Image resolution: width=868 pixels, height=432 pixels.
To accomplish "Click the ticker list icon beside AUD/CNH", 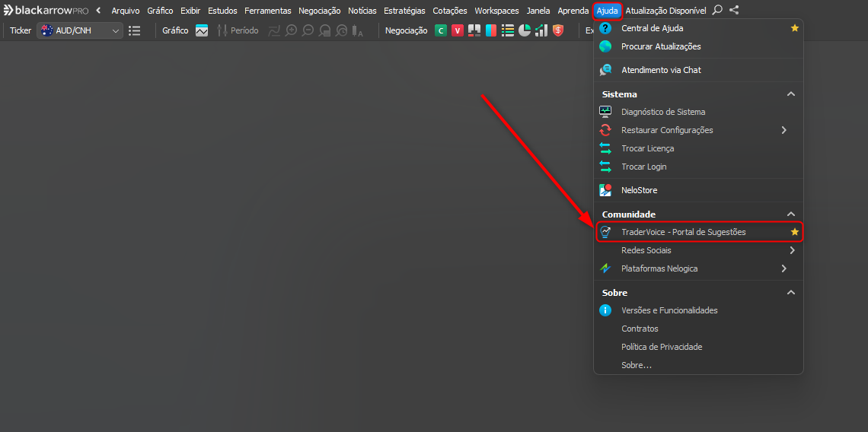I will (134, 31).
